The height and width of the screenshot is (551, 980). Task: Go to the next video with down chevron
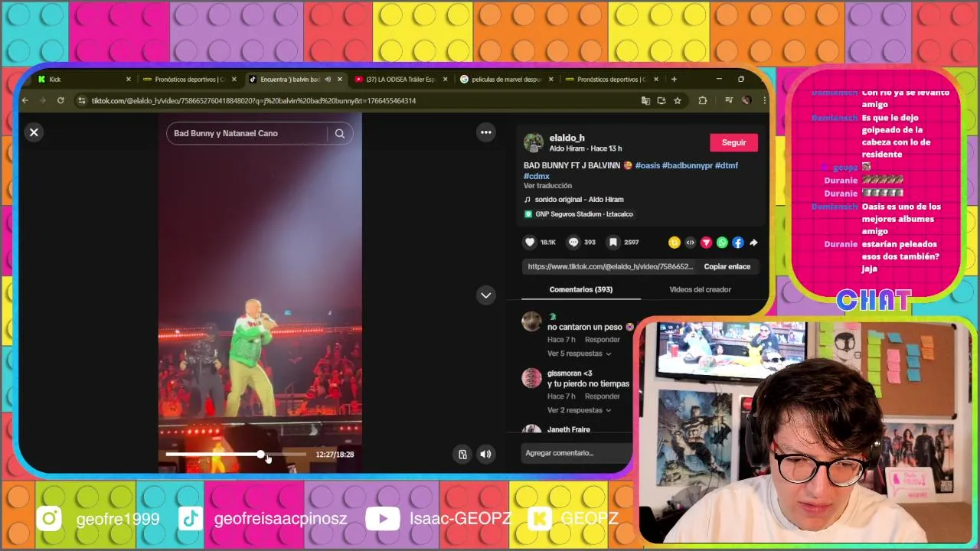[485, 295]
